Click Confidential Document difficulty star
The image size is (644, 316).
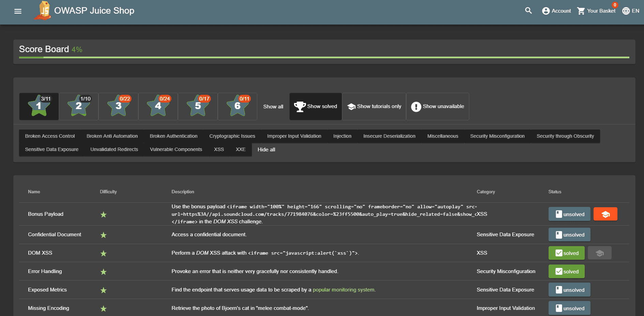[x=104, y=235]
